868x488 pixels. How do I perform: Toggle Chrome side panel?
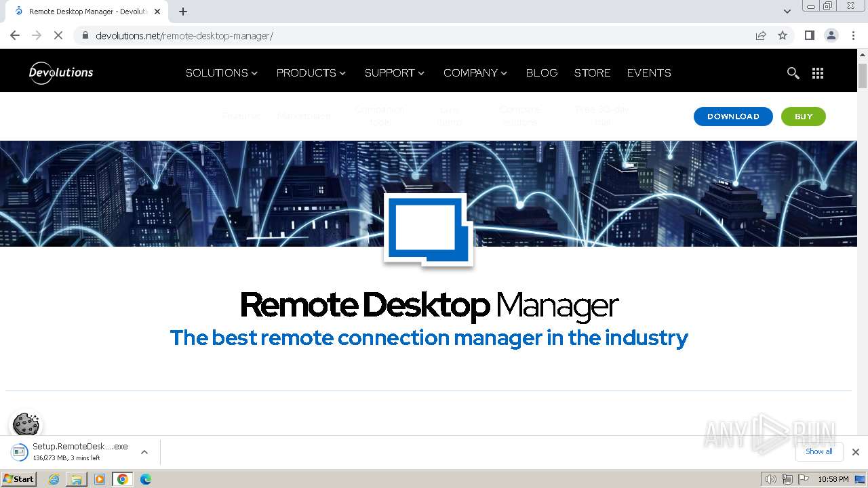[809, 35]
